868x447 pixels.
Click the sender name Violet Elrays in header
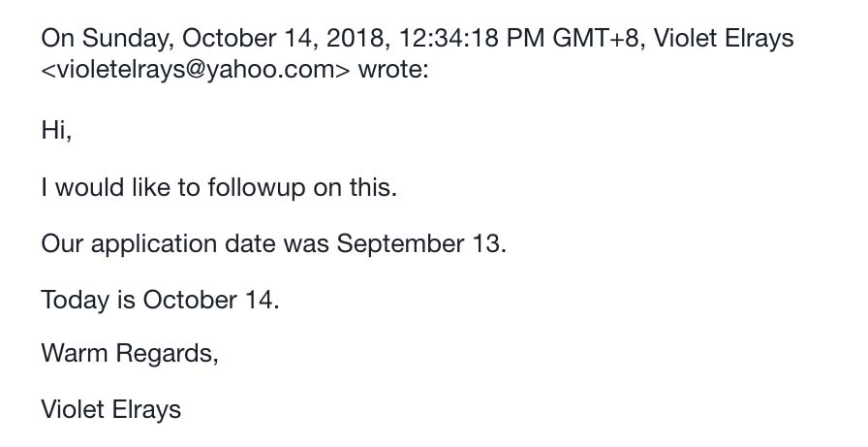pyautogui.click(x=725, y=39)
